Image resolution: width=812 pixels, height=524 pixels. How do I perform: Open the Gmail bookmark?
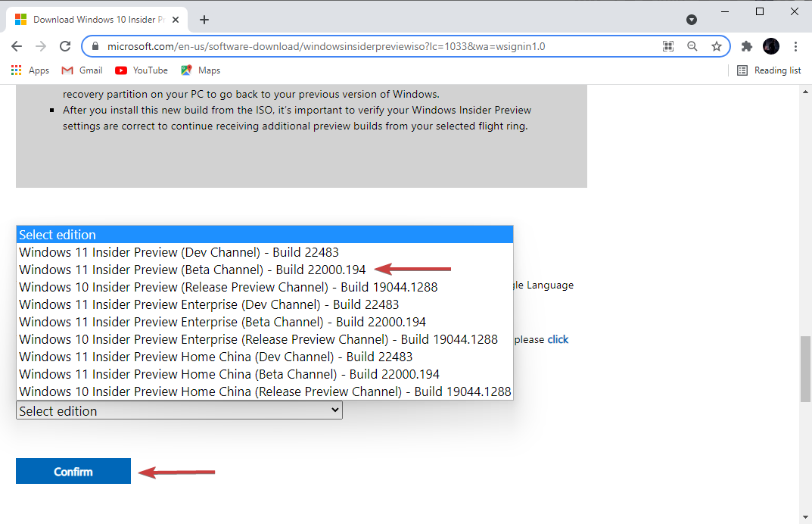82,70
